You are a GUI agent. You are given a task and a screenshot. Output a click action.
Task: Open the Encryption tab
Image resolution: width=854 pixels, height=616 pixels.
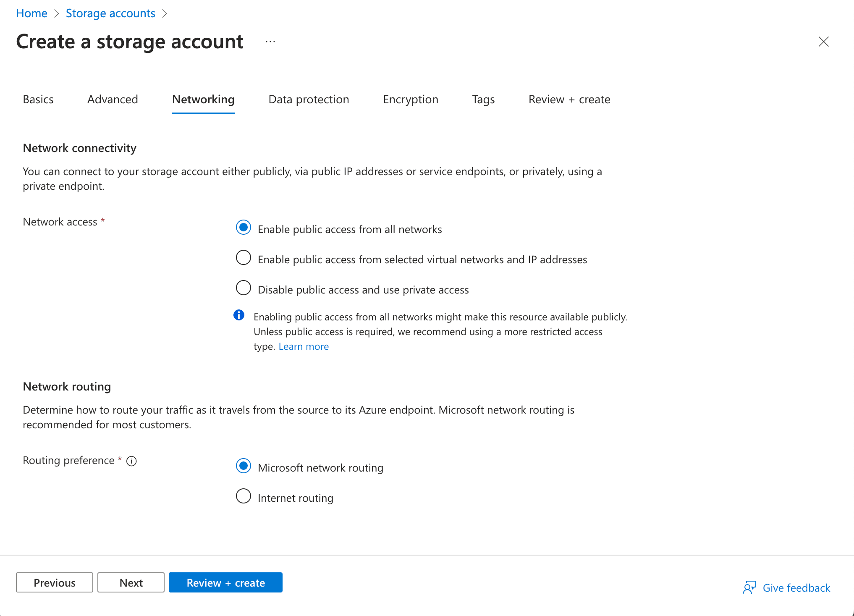[410, 100]
